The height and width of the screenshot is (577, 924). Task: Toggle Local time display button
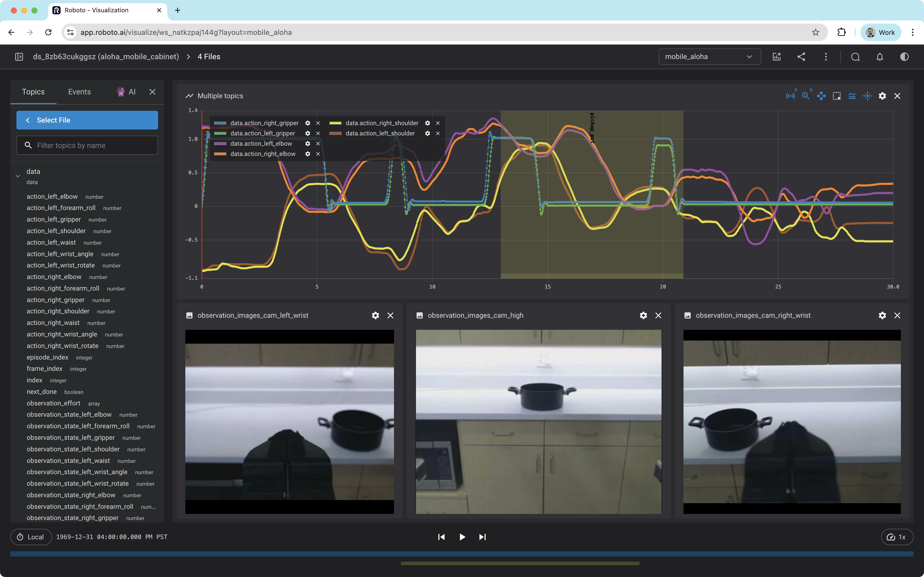(31, 537)
